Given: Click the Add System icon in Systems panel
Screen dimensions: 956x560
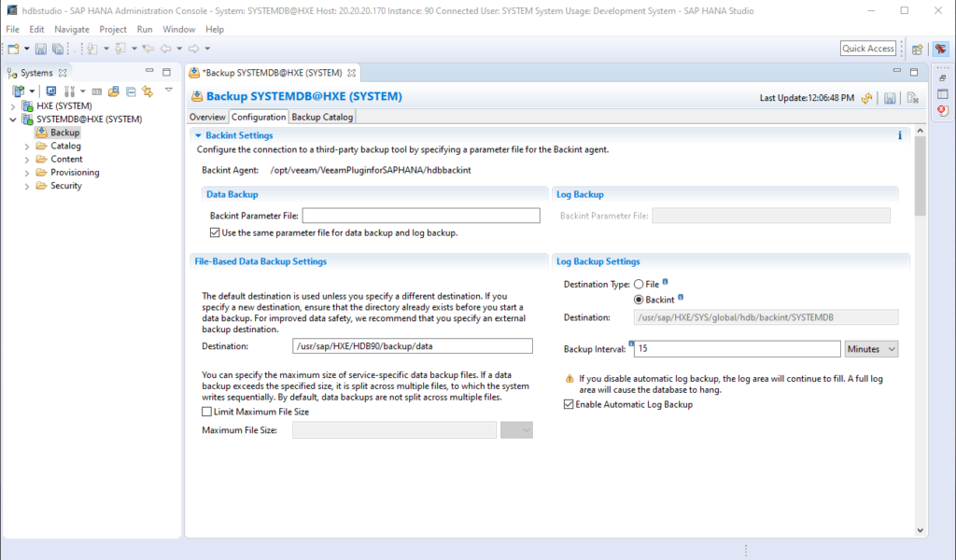Looking at the screenshot, I should tap(19, 91).
